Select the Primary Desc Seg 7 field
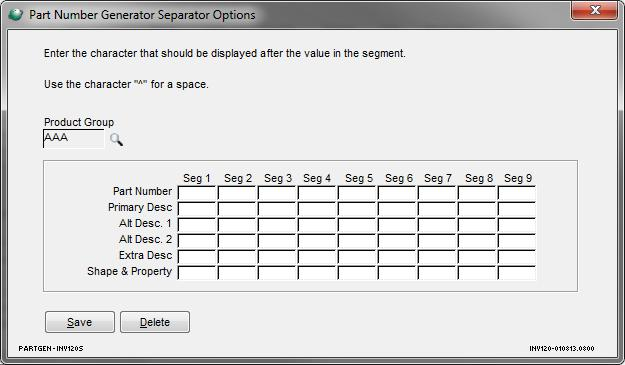The image size is (625, 365). click(437, 208)
